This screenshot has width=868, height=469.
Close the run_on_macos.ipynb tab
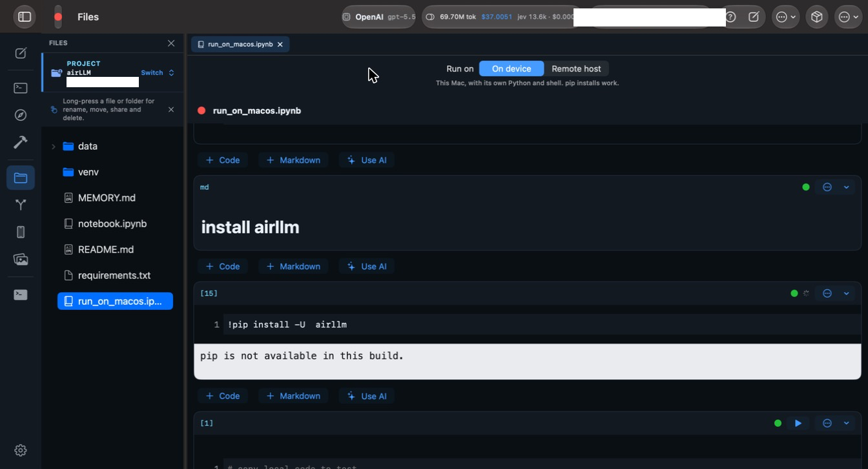(x=280, y=45)
